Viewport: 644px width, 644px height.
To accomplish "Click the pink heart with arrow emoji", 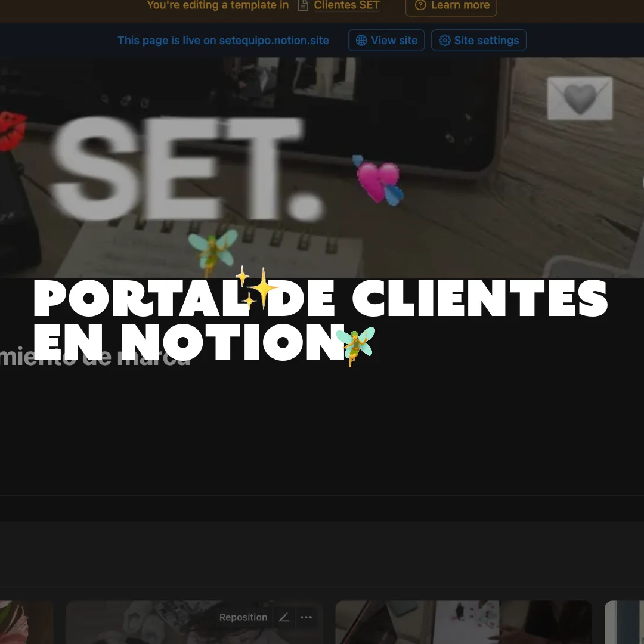I will click(379, 179).
